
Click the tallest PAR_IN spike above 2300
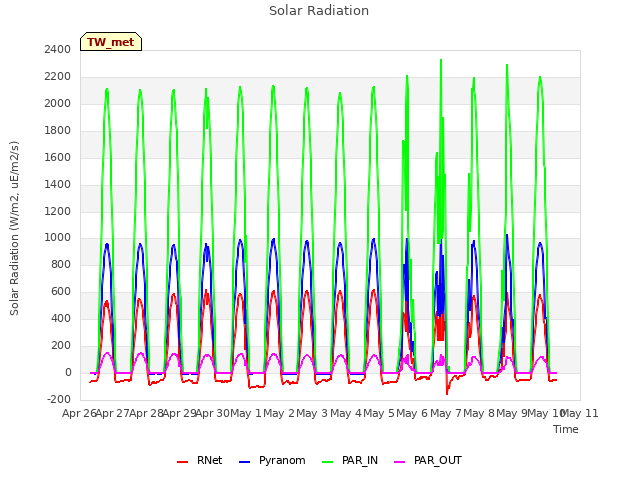[441, 60]
